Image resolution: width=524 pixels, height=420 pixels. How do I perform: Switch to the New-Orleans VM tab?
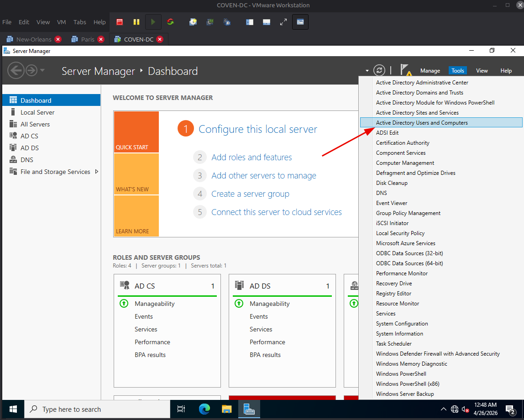(x=34, y=39)
